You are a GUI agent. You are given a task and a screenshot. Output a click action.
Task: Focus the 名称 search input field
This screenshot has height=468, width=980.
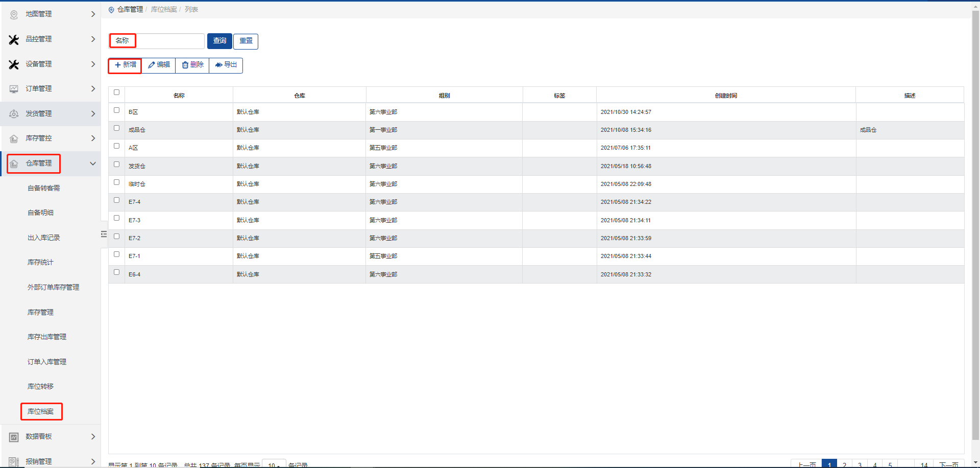tap(169, 41)
